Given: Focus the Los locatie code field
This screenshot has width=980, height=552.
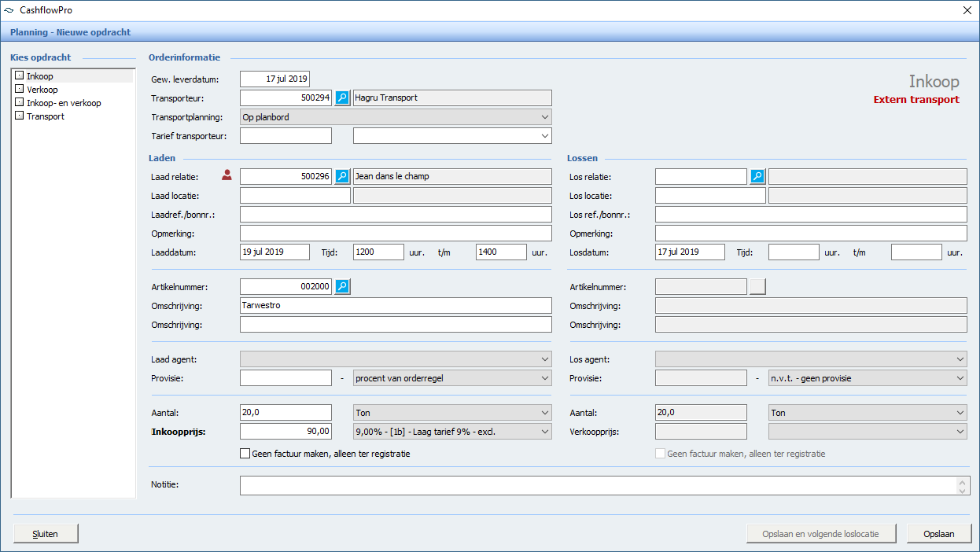Looking at the screenshot, I should pyautogui.click(x=710, y=196).
